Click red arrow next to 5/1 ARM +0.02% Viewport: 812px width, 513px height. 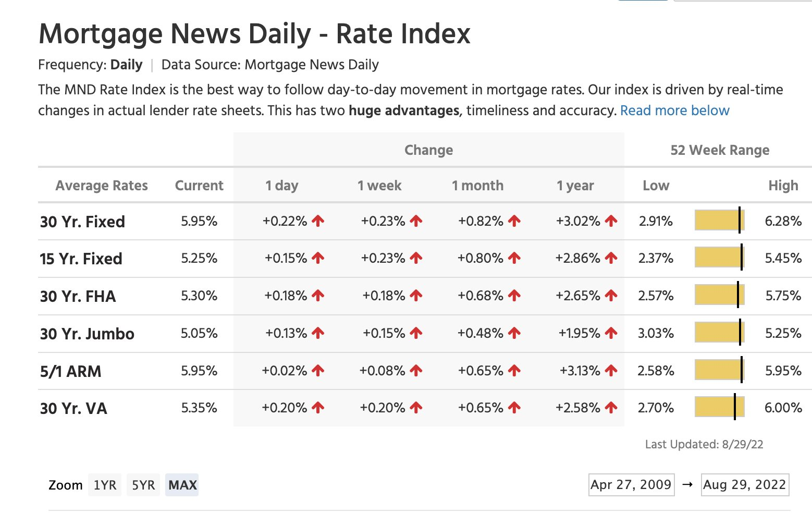coord(318,371)
